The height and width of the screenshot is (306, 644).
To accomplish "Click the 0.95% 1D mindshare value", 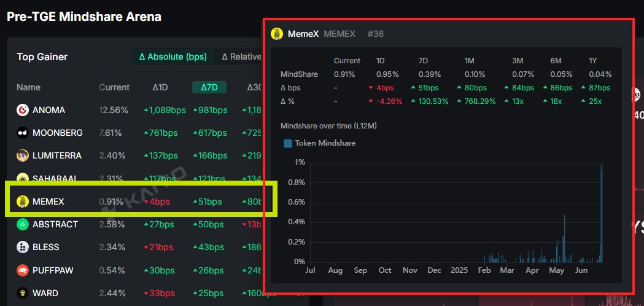I will click(388, 74).
